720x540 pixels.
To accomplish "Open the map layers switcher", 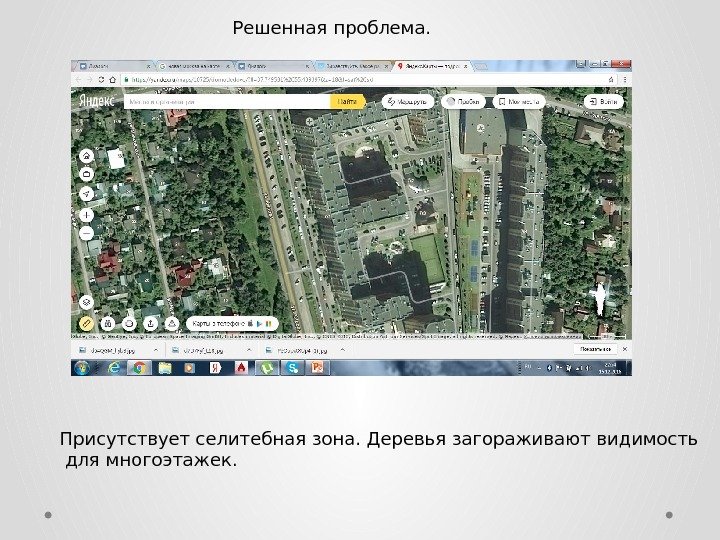I will click(86, 302).
